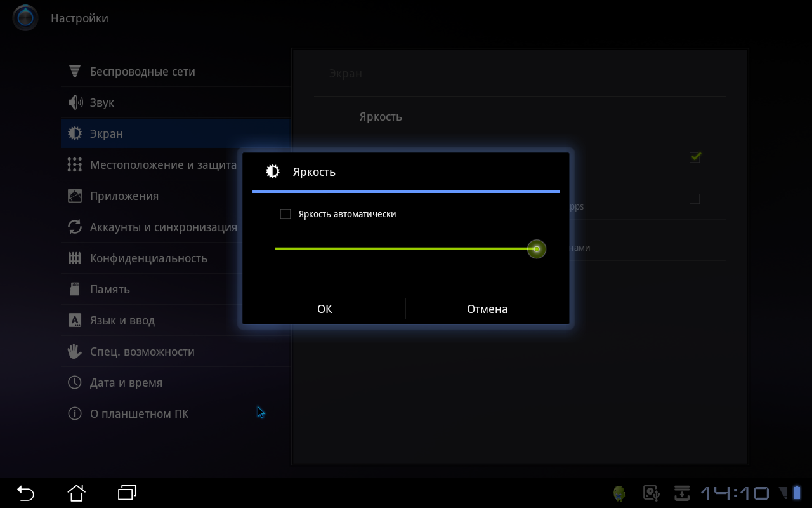Click the hand icon for Спец. возможности
This screenshot has height=508, width=812.
(75, 352)
